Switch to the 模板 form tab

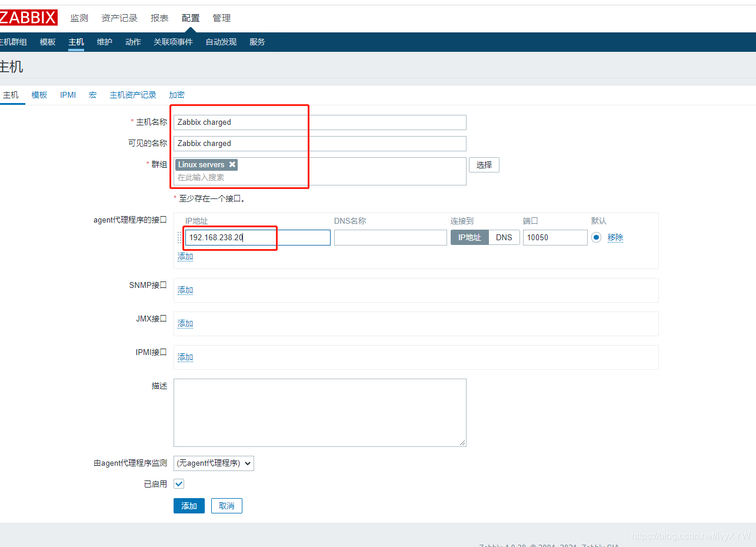coord(39,95)
